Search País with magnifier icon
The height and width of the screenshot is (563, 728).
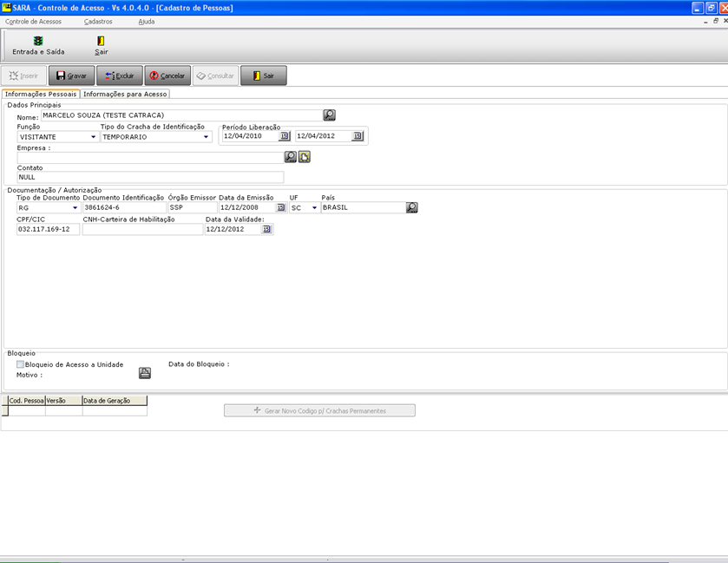(412, 207)
